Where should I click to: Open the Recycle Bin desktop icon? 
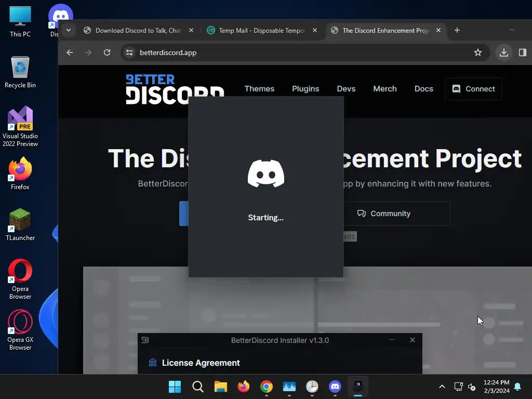[x=20, y=72]
